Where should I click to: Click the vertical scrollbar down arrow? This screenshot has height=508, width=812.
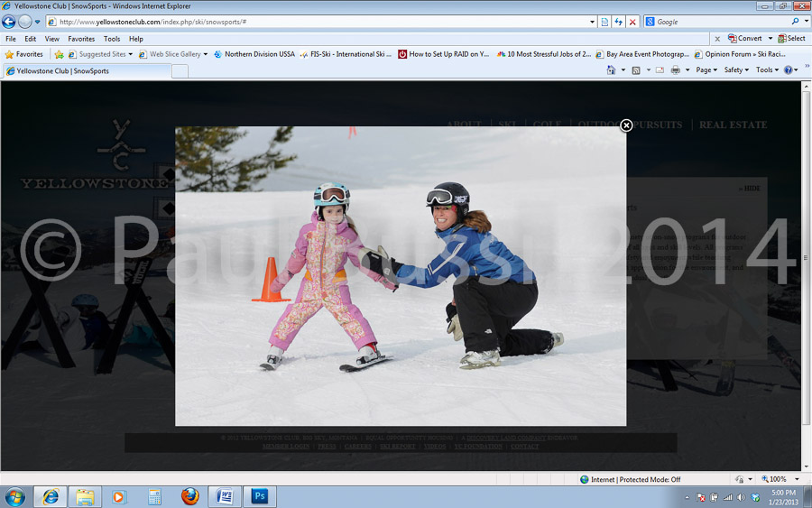pyautogui.click(x=807, y=466)
